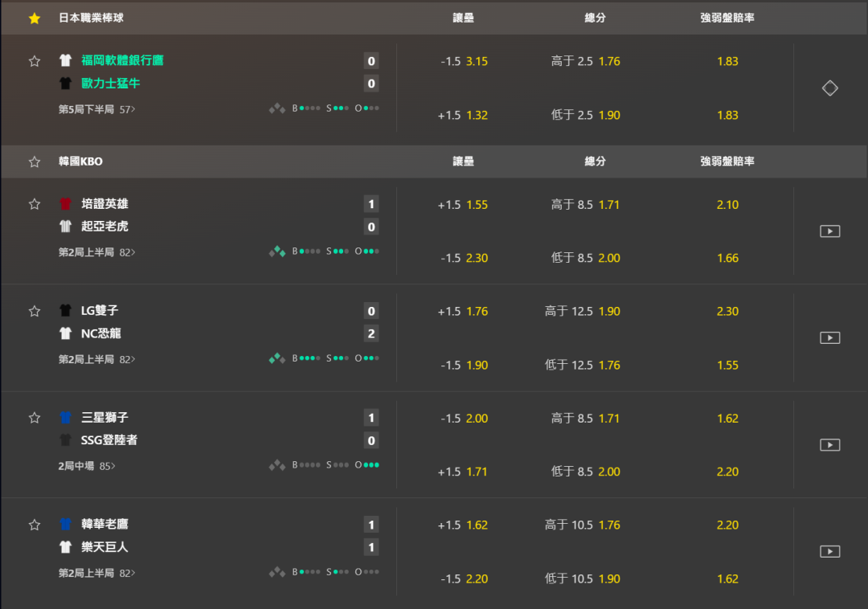Pick 樂天巨人 moneyline odds 1.62
The height and width of the screenshot is (609, 868).
[727, 578]
